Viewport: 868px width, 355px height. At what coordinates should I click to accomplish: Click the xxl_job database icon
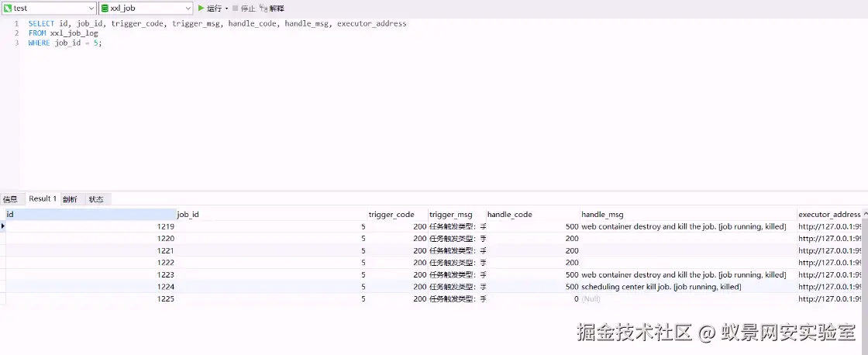tap(105, 9)
